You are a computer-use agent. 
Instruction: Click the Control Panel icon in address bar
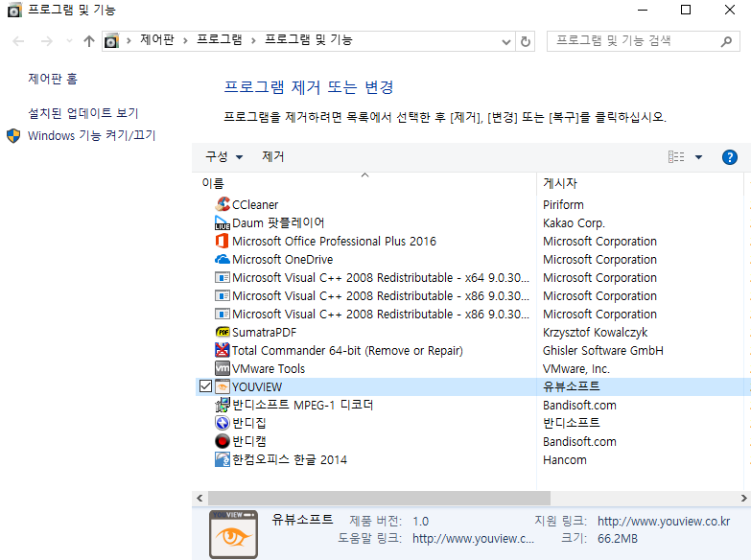pos(111,41)
